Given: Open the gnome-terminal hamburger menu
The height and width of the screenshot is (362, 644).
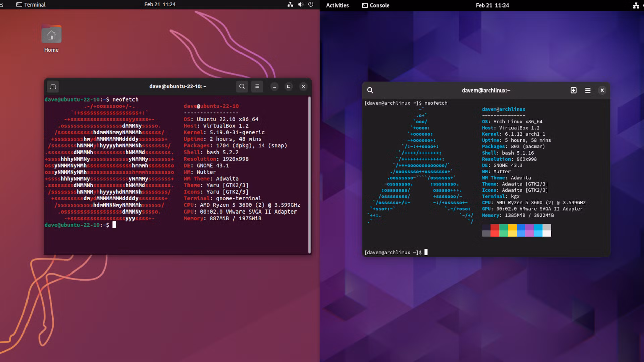Looking at the screenshot, I should click(257, 86).
